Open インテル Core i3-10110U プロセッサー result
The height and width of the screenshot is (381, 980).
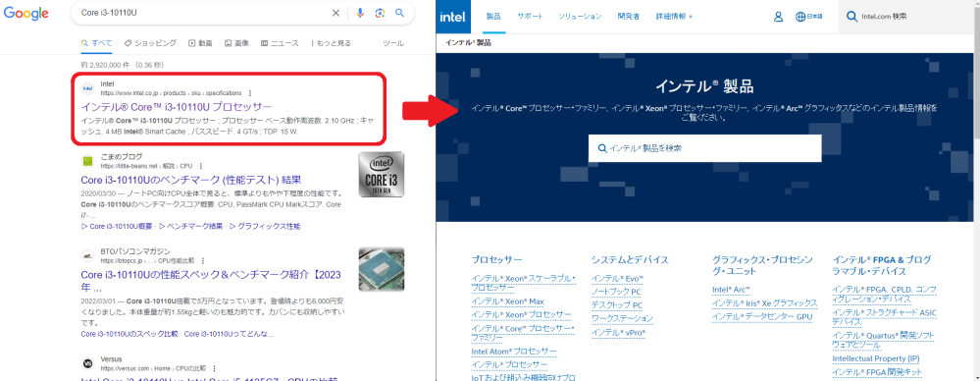(177, 106)
